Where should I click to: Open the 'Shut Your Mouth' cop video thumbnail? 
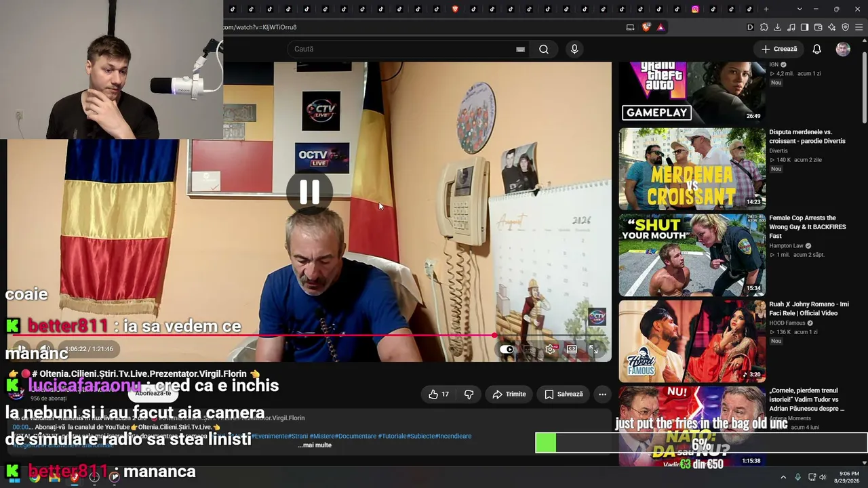[x=692, y=255]
